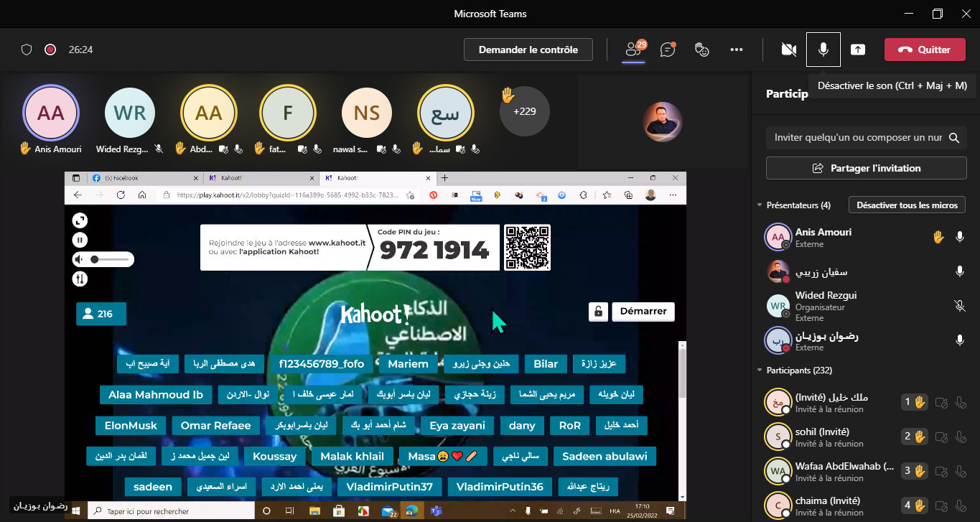Collapse the Participants (232) section
The image size is (980, 522).
click(x=760, y=370)
